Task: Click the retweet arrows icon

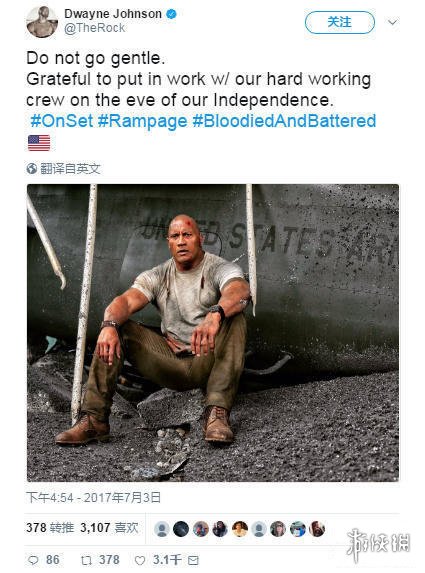Action: 86,560
